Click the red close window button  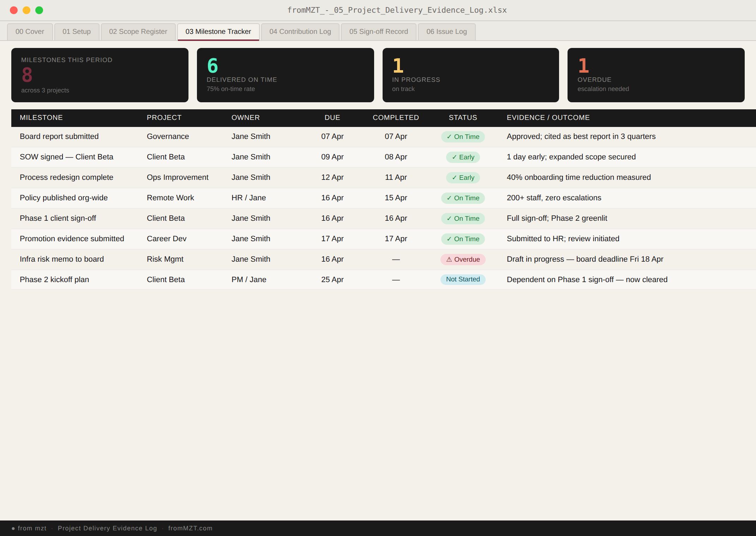[14, 10]
